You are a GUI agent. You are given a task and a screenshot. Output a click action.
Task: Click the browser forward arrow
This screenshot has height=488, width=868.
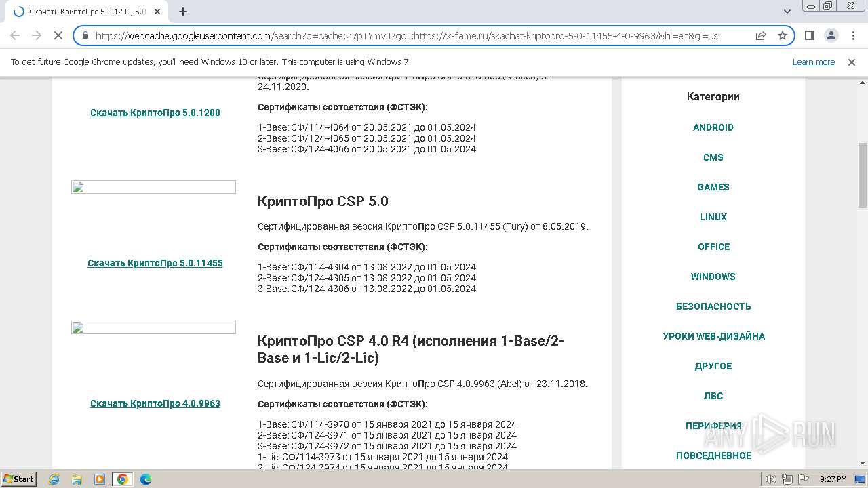click(x=37, y=35)
